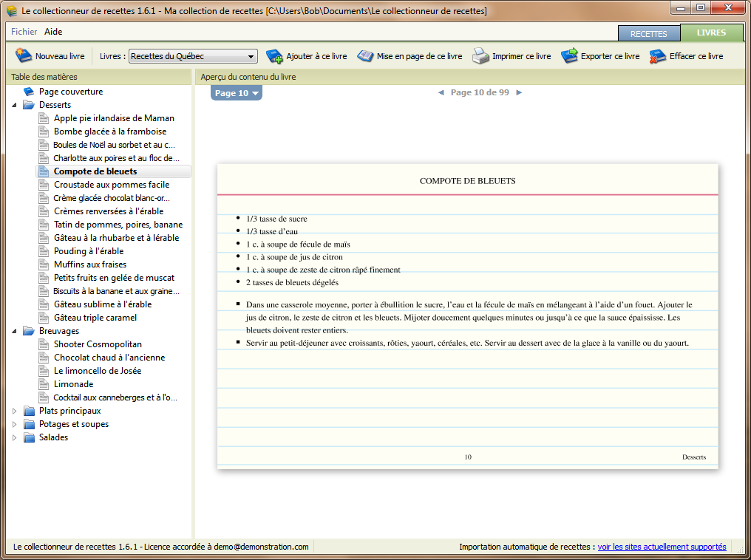Click Imprimer ce livre label

522,56
